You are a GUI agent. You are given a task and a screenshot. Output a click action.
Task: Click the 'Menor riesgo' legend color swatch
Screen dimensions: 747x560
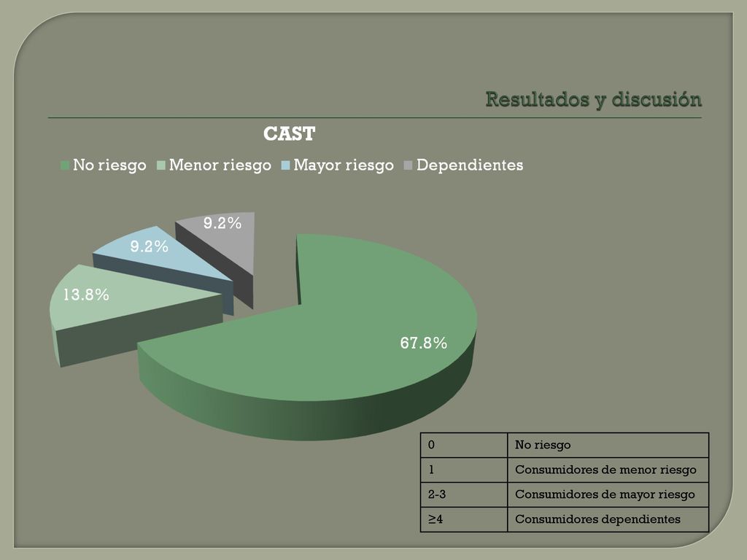click(x=161, y=166)
